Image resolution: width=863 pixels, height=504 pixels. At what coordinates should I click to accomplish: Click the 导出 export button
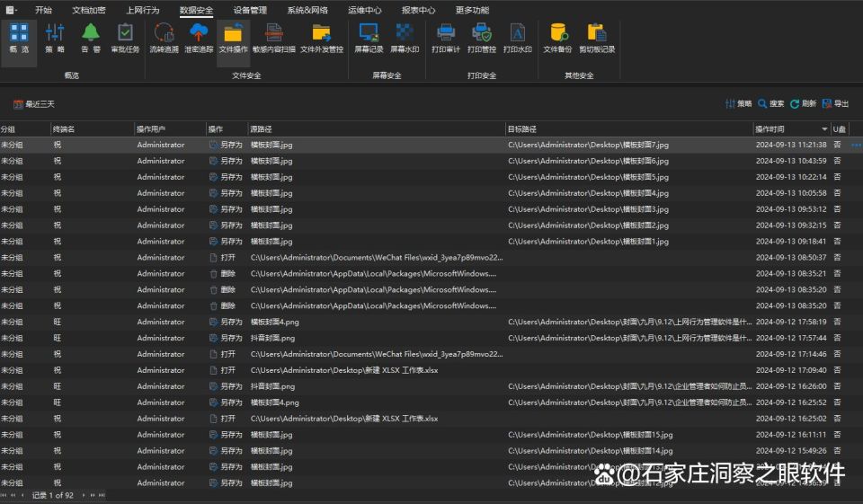(x=835, y=103)
